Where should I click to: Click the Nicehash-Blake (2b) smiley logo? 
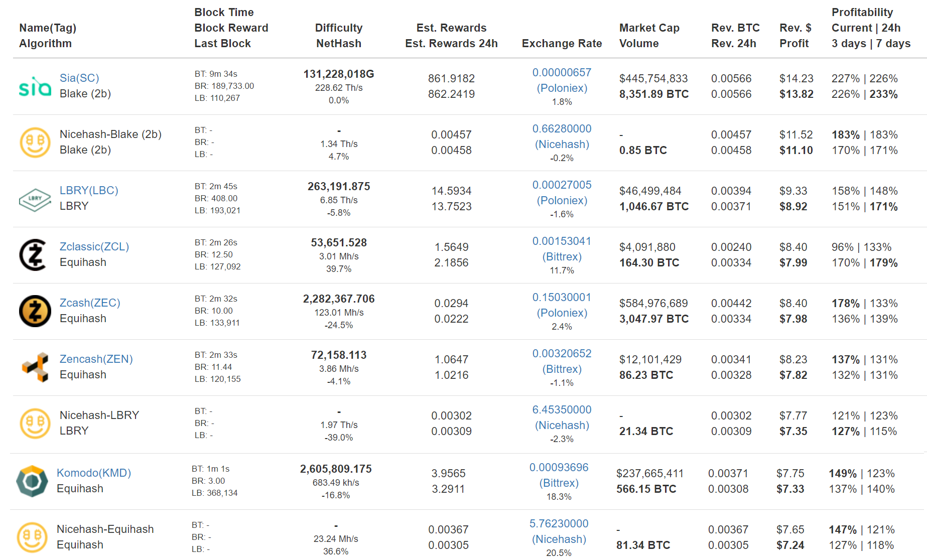[35, 143]
